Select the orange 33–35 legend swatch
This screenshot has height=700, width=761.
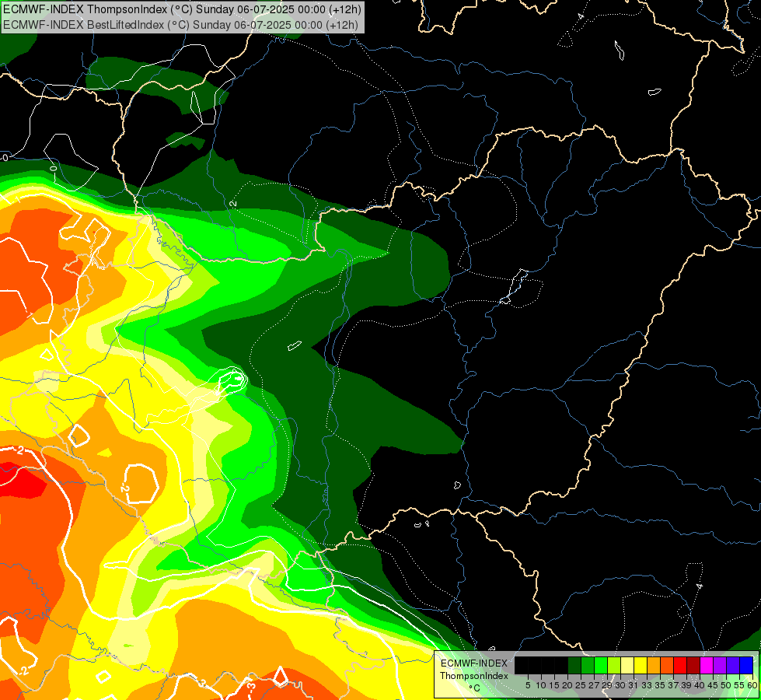click(x=654, y=666)
